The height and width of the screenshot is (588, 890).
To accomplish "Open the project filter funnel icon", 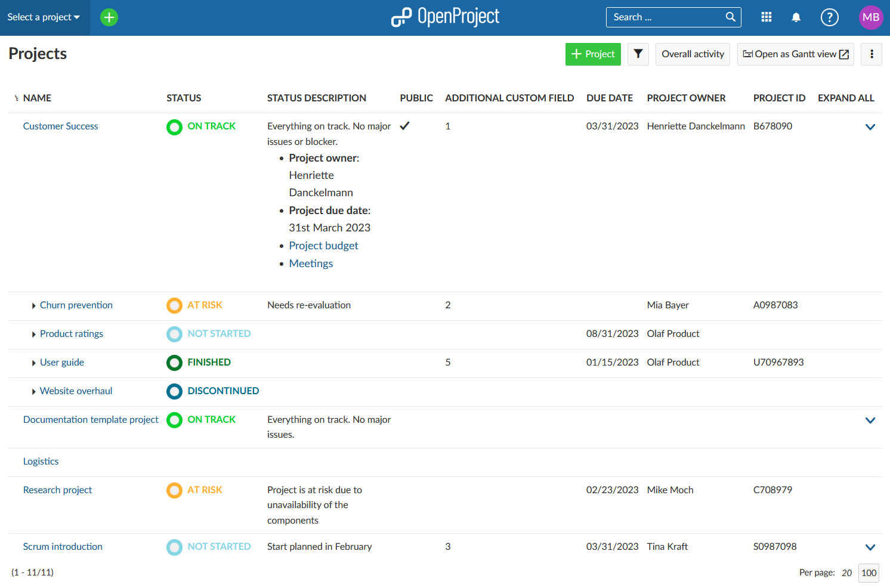I will pos(638,54).
